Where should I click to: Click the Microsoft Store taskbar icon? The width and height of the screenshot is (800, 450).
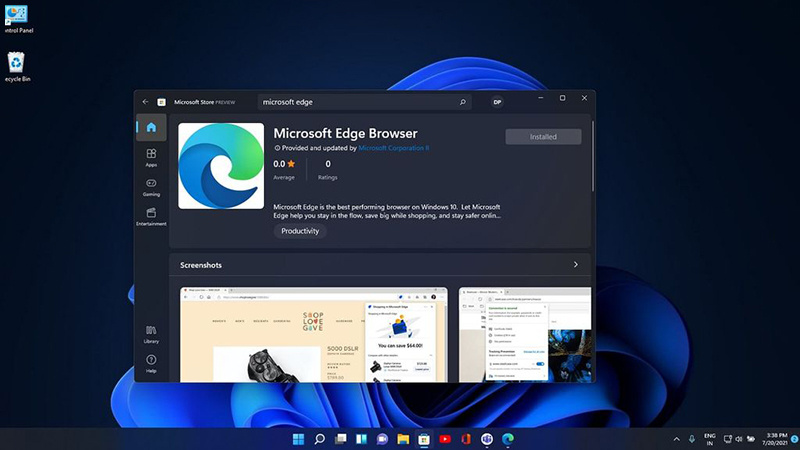coord(424,439)
